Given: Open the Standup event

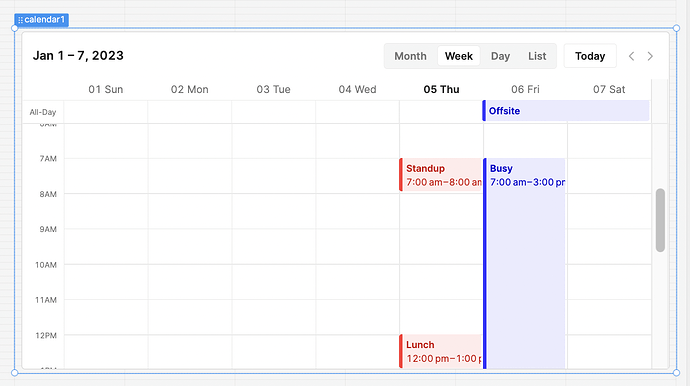Looking at the screenshot, I should pos(441,175).
